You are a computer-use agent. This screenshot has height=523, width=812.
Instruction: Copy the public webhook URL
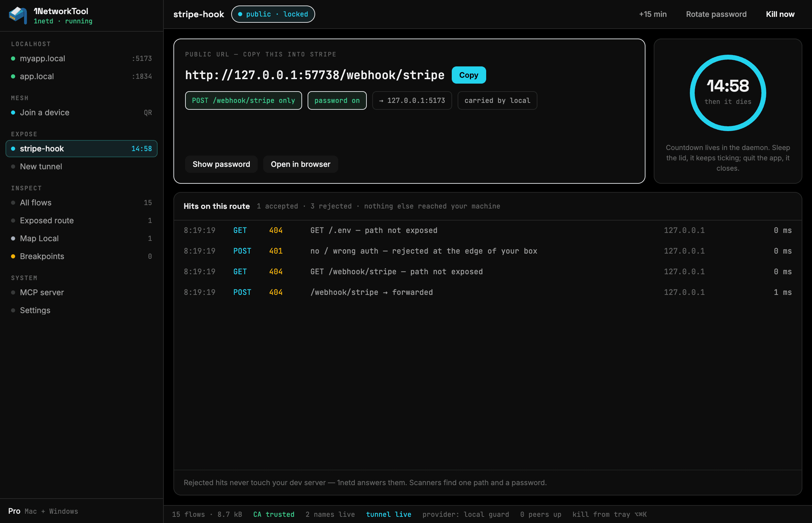469,75
